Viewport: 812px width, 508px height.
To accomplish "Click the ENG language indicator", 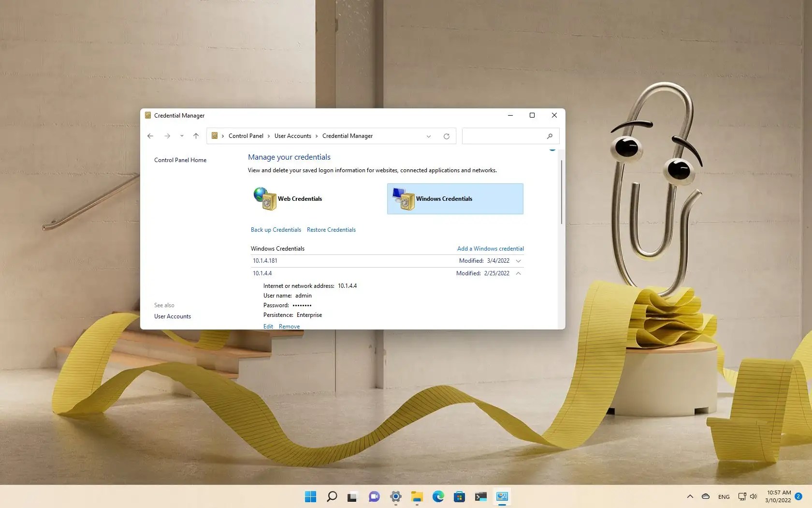I will click(x=724, y=497).
